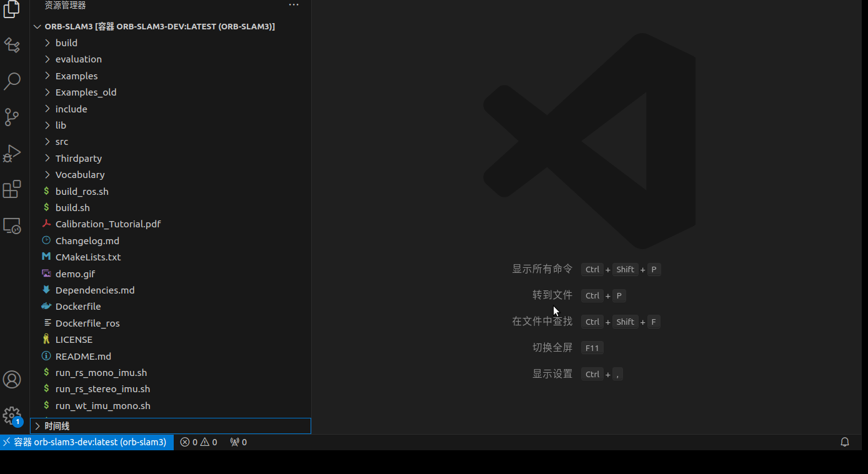Open Dockerfile_ros file
Image resolution: width=868 pixels, height=474 pixels.
pos(171,323)
